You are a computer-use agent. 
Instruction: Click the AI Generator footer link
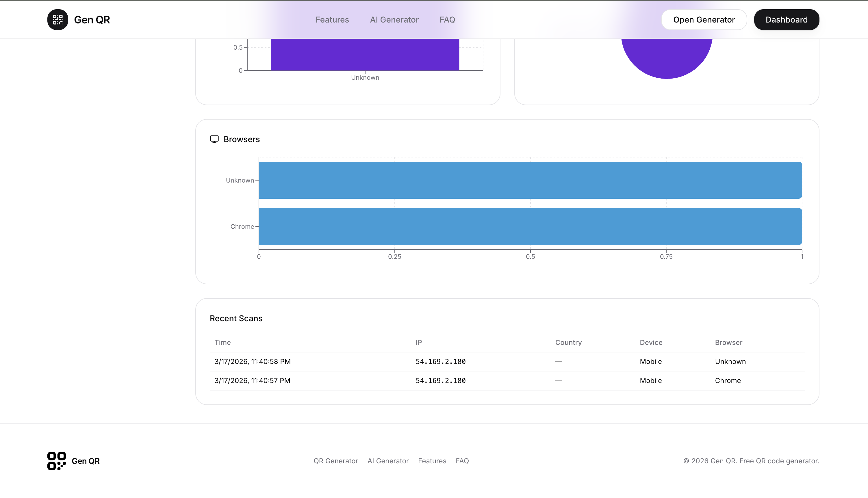[x=388, y=461]
